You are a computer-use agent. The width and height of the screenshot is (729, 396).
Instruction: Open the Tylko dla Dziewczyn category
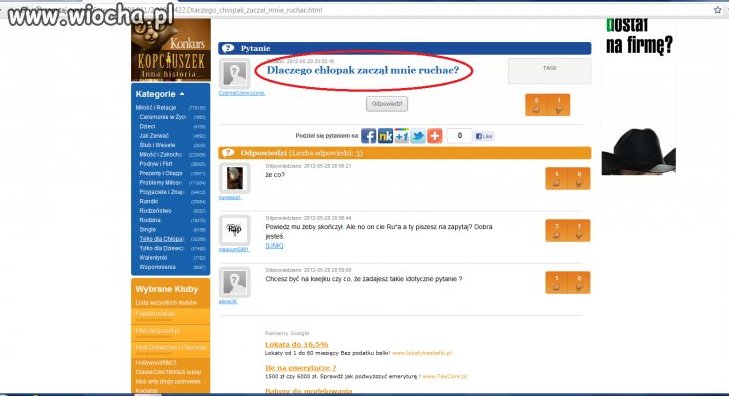click(x=162, y=248)
